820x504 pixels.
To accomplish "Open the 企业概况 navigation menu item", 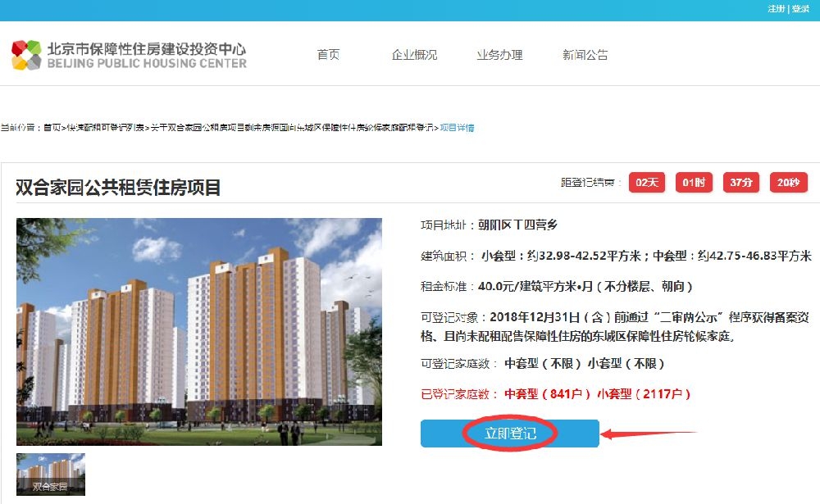I will pyautogui.click(x=414, y=55).
